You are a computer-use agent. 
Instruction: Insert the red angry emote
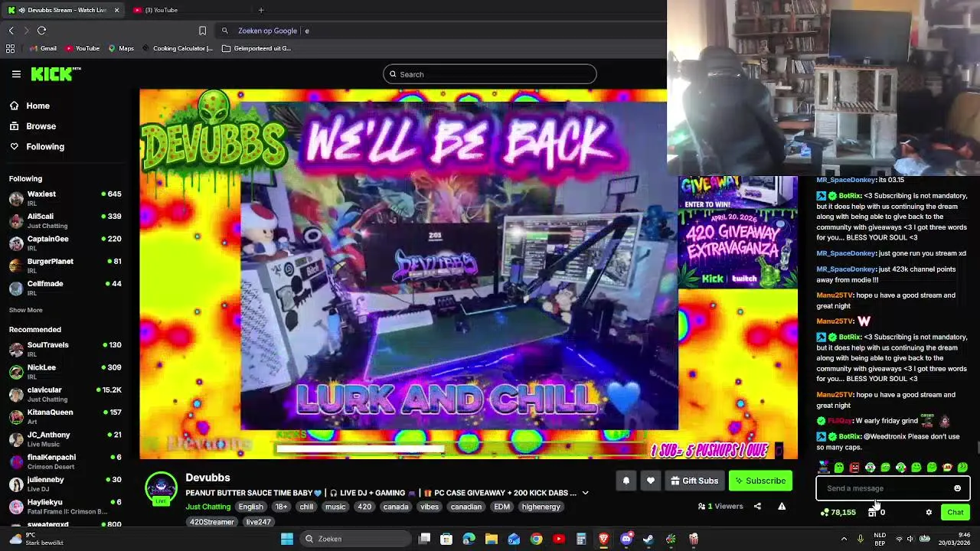coord(854,468)
